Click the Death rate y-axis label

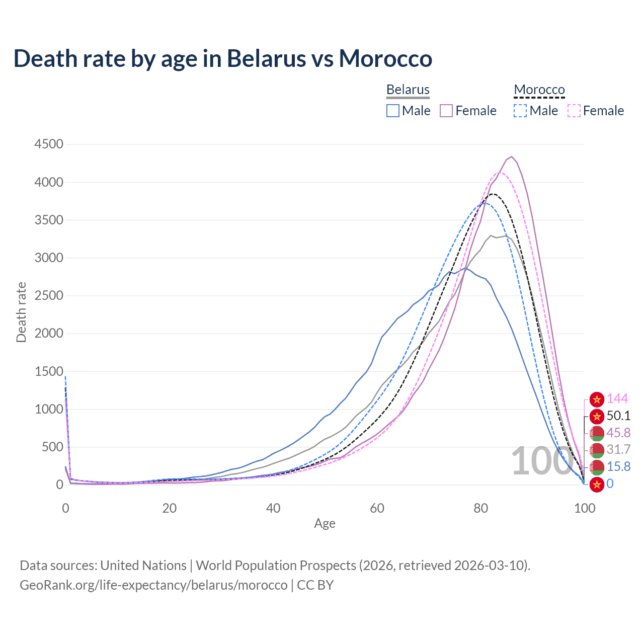point(21,312)
